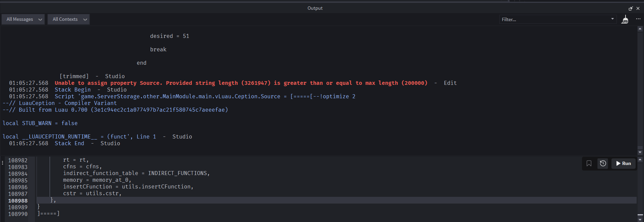Clear output with the broom icon
644x222 pixels.
(625, 20)
